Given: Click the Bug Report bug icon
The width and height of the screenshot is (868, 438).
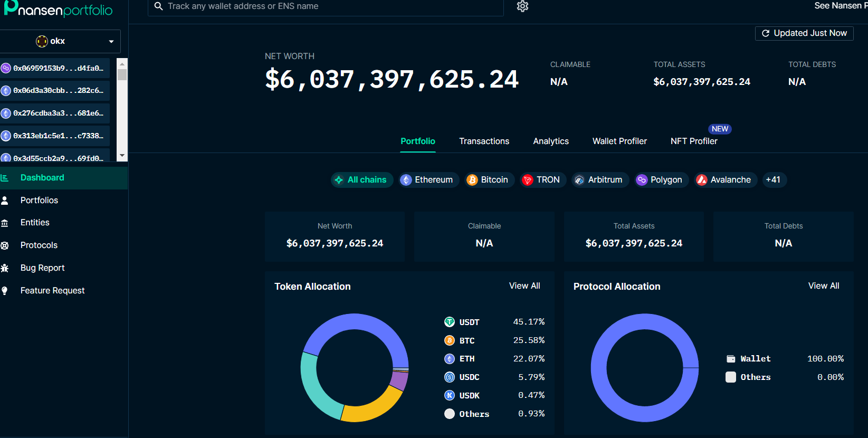Looking at the screenshot, I should [x=5, y=268].
